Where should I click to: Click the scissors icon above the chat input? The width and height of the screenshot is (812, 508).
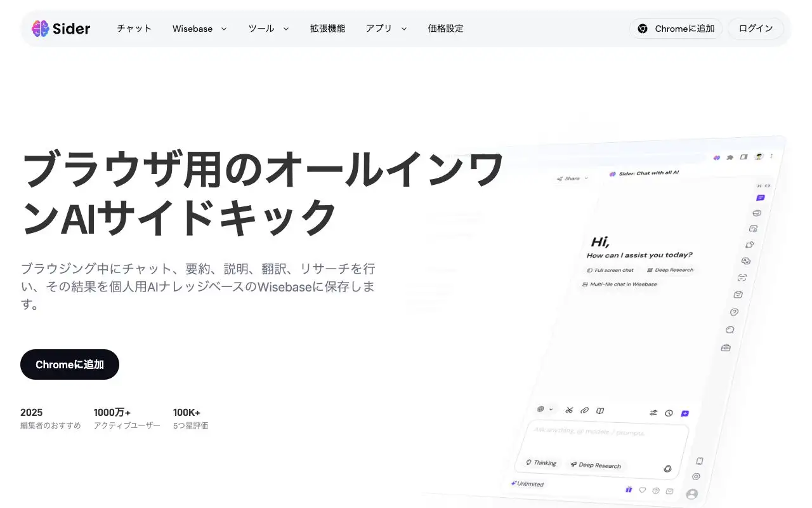pyautogui.click(x=569, y=410)
